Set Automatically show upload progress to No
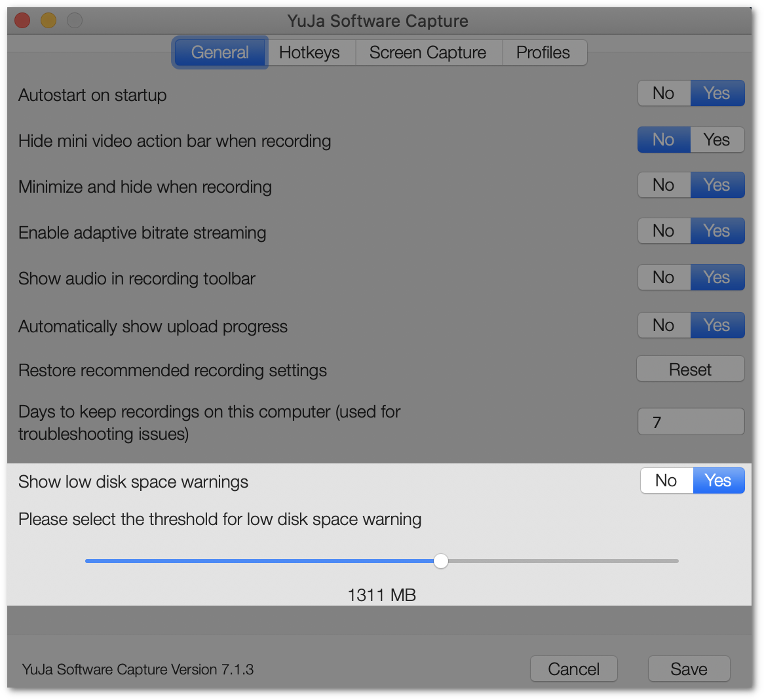The image size is (764, 700). pyautogui.click(x=664, y=325)
